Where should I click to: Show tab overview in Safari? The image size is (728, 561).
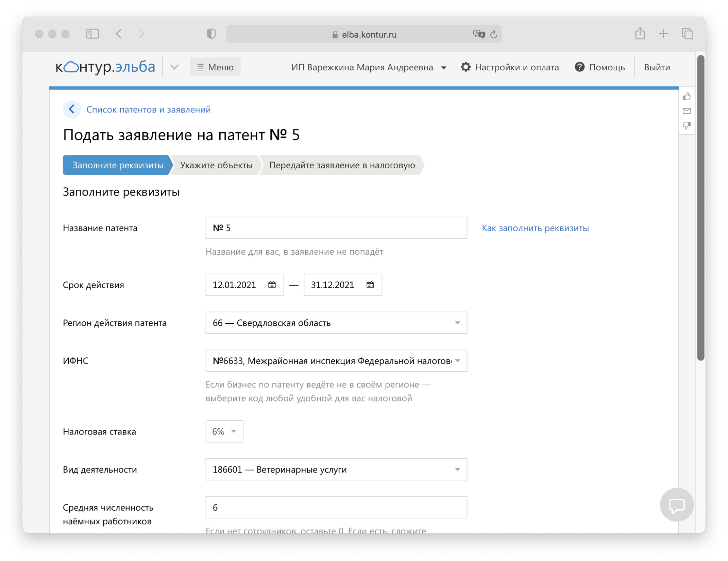(x=687, y=34)
